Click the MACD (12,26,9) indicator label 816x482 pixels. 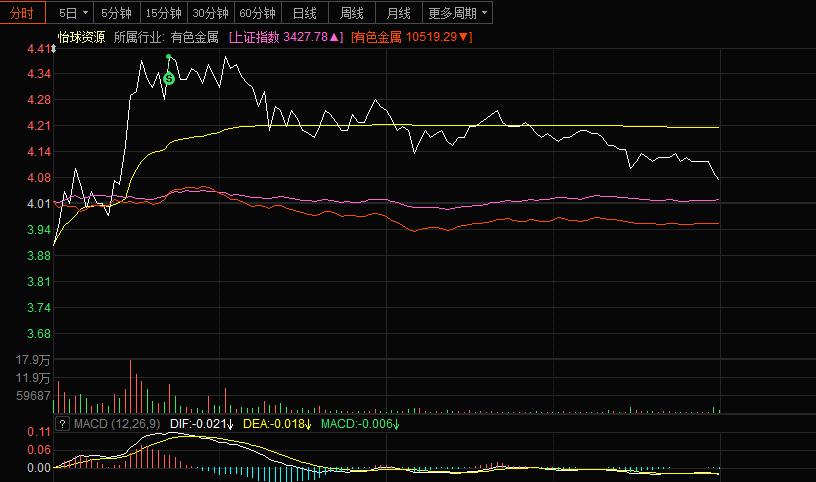(x=117, y=424)
